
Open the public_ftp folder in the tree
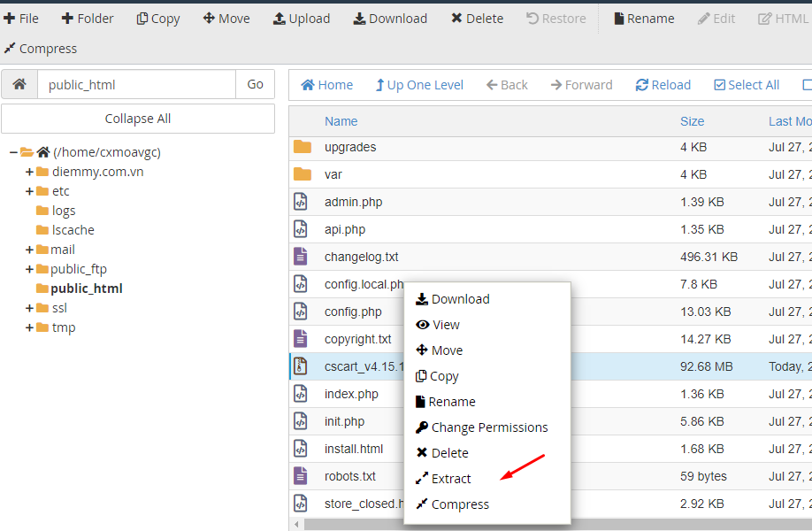coord(79,269)
